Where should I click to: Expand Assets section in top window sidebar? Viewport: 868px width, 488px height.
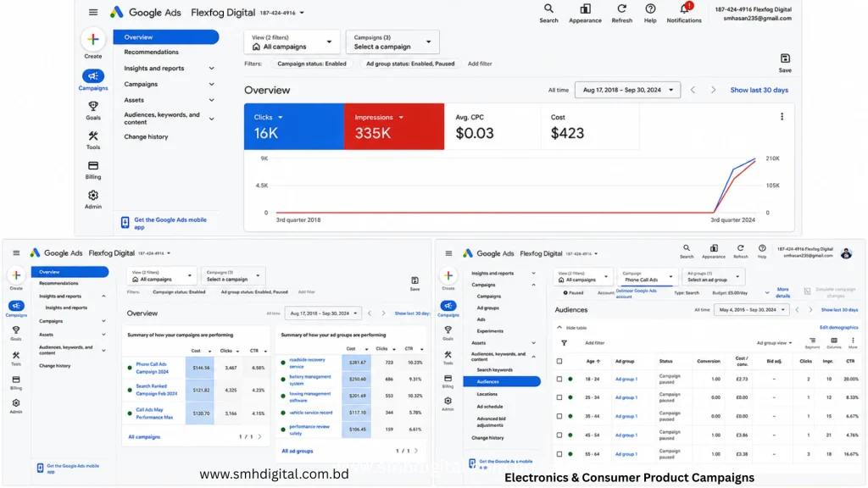[x=211, y=100]
